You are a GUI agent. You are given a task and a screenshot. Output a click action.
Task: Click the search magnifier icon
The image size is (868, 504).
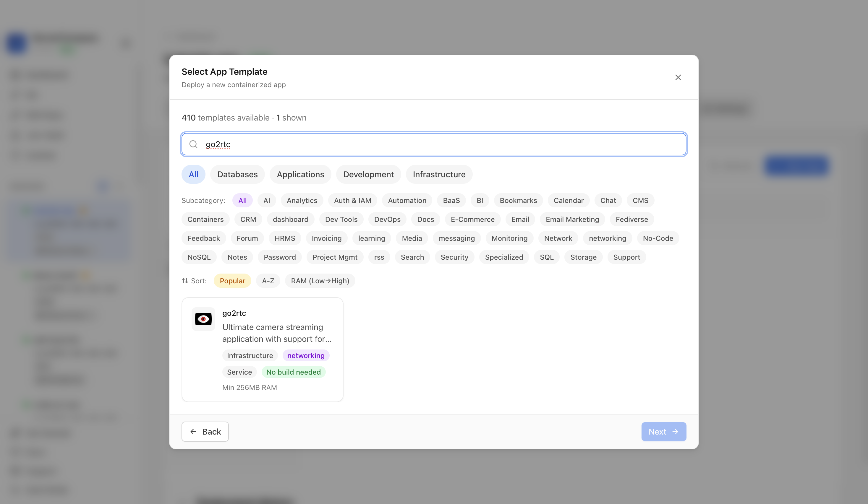coord(193,144)
